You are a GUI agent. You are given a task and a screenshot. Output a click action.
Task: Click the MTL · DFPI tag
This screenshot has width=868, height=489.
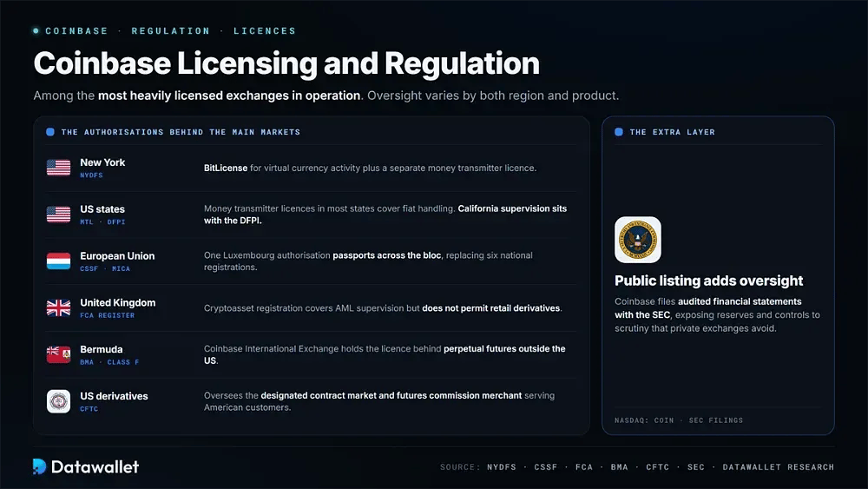[x=102, y=222]
